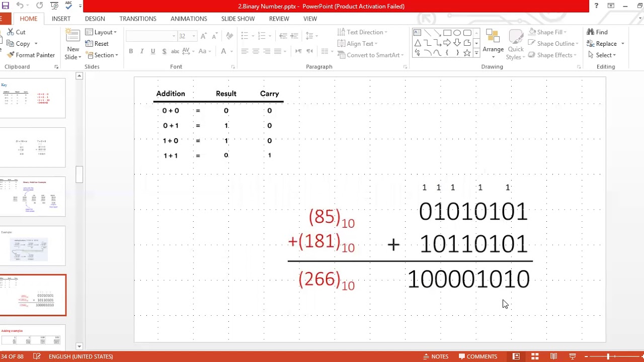Viewport: 644px width, 362px height.
Task: Select the Right Arrow block shape
Action: pos(447,43)
